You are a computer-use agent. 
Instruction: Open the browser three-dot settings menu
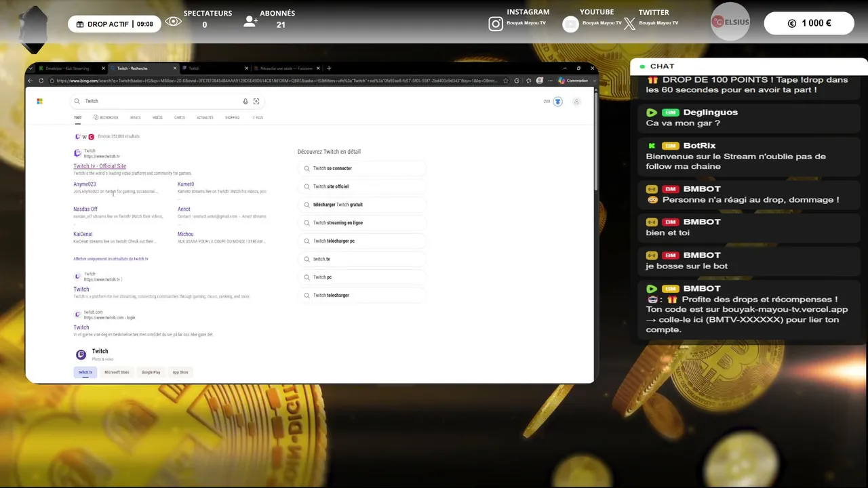[x=550, y=81]
